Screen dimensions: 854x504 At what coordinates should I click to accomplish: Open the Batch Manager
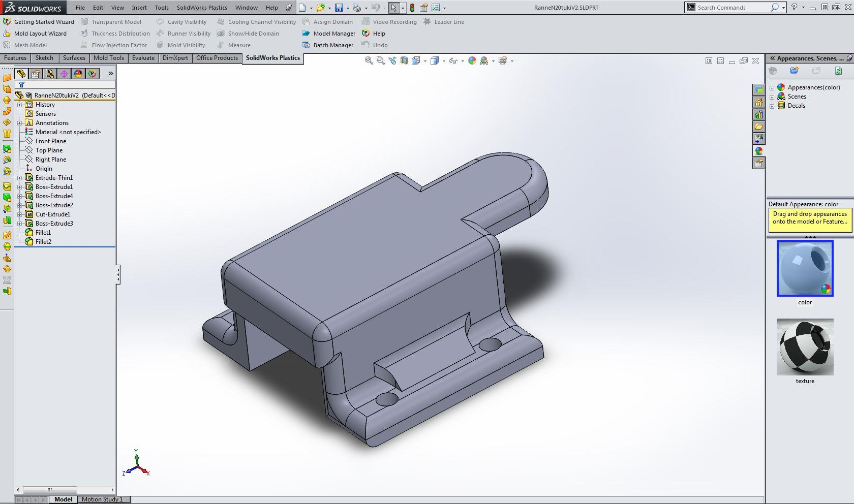click(x=327, y=45)
